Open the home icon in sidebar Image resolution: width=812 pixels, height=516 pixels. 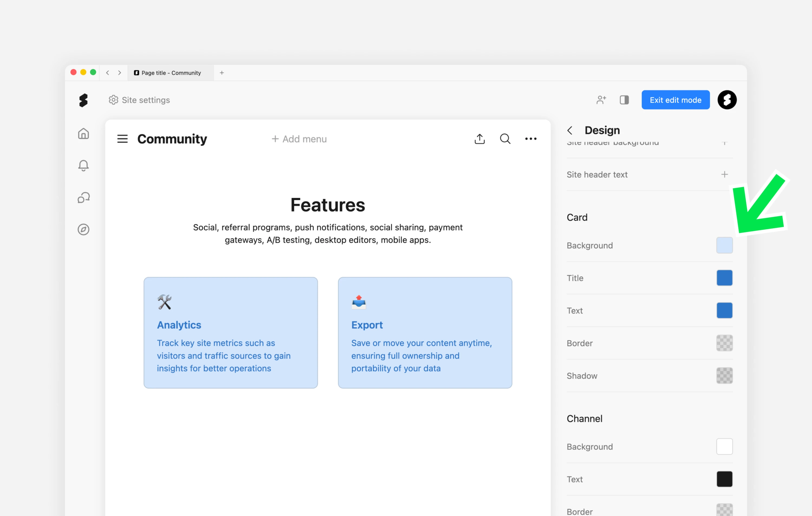pos(83,134)
